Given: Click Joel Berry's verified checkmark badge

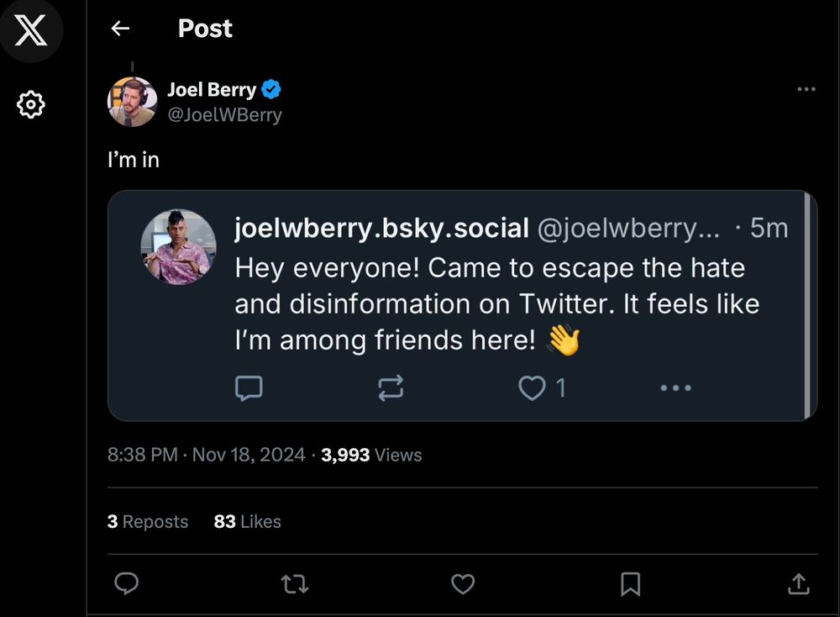Looking at the screenshot, I should [270, 89].
